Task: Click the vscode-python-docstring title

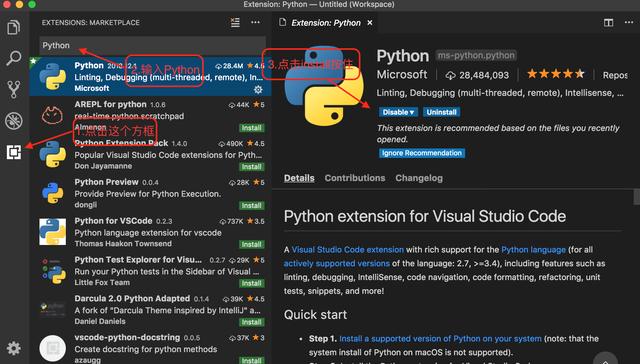Action: 127,337
